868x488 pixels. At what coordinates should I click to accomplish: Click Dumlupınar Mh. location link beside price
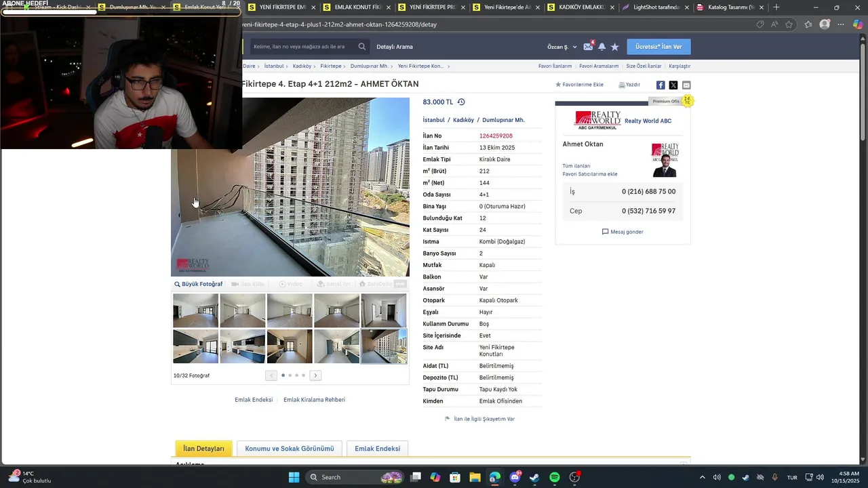503,120
